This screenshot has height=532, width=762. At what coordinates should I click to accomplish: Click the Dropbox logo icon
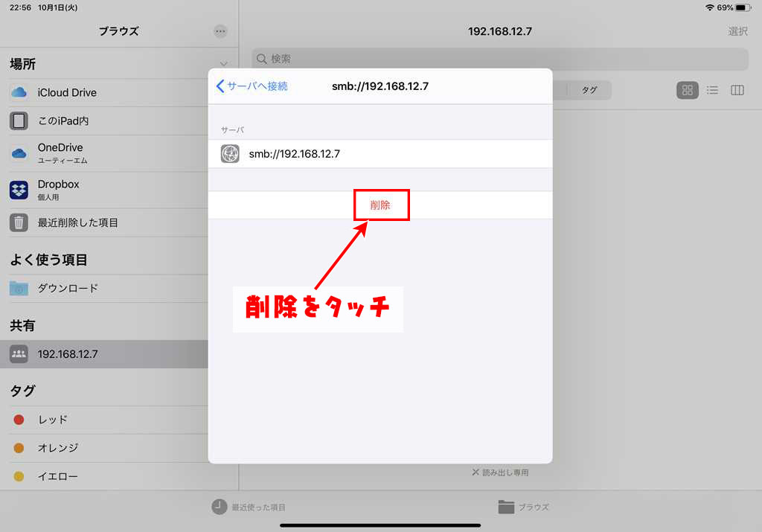(19, 190)
